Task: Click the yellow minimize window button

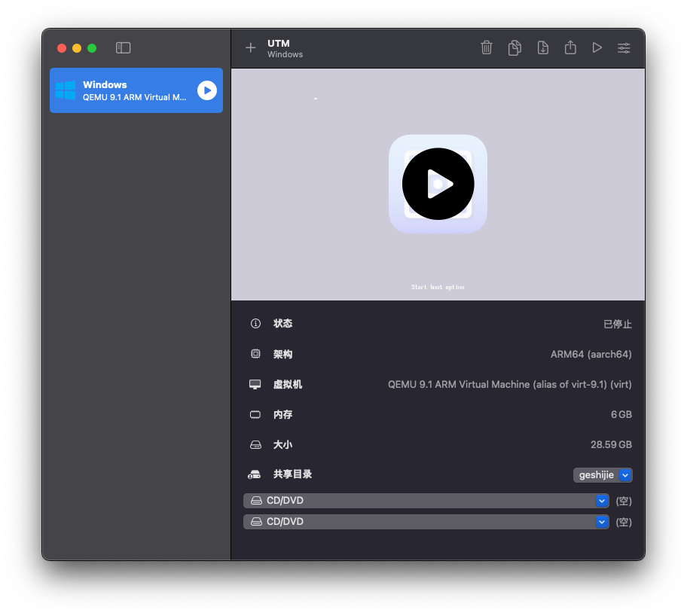Action: 77,48
